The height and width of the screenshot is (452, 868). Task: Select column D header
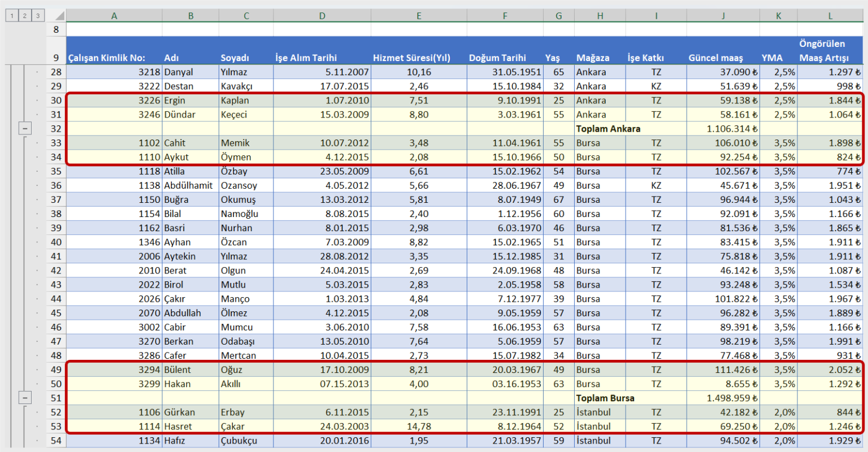pyautogui.click(x=322, y=16)
